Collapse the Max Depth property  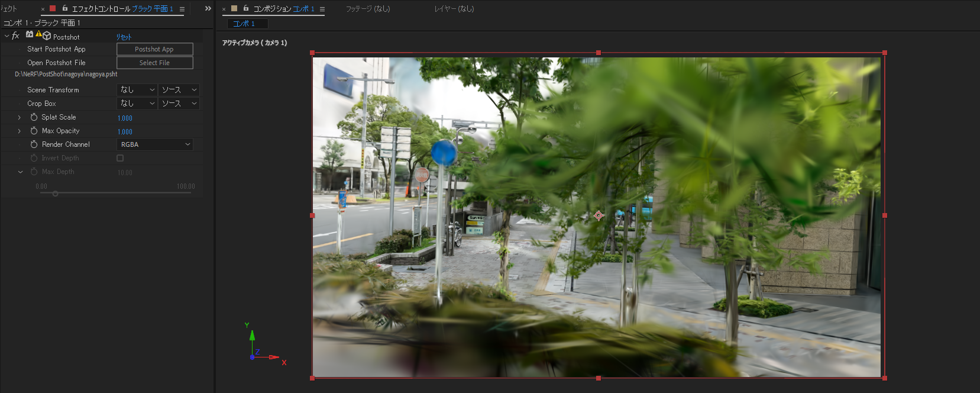(20, 172)
